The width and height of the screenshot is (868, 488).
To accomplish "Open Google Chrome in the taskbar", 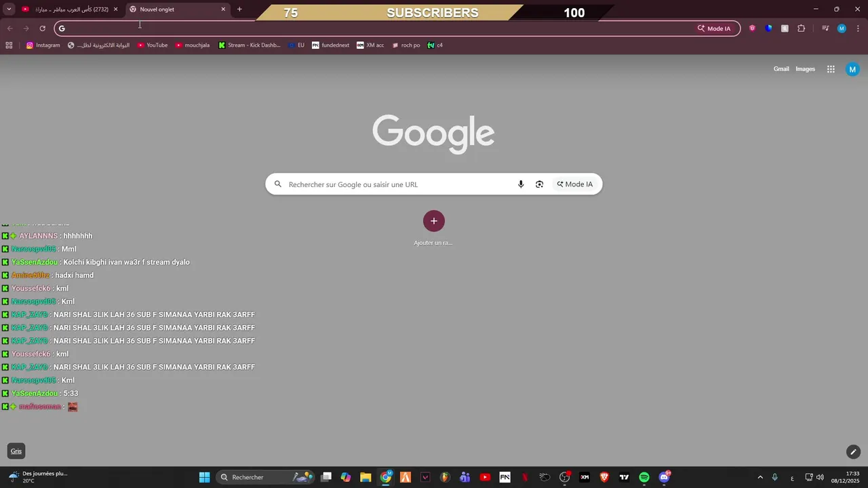I will coord(386,477).
